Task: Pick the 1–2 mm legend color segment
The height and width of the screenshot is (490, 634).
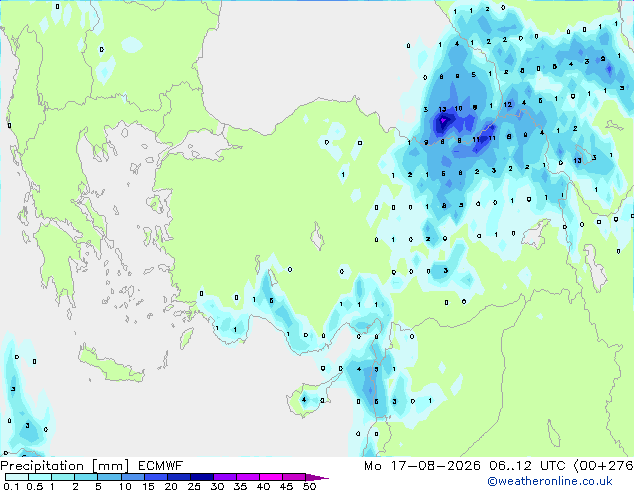Action: [x=63, y=477]
